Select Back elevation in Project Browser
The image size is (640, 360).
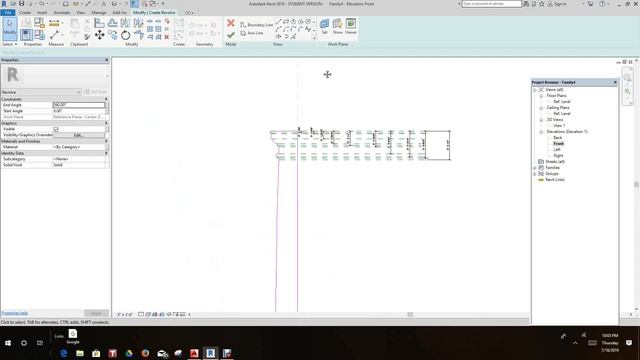tap(558, 138)
